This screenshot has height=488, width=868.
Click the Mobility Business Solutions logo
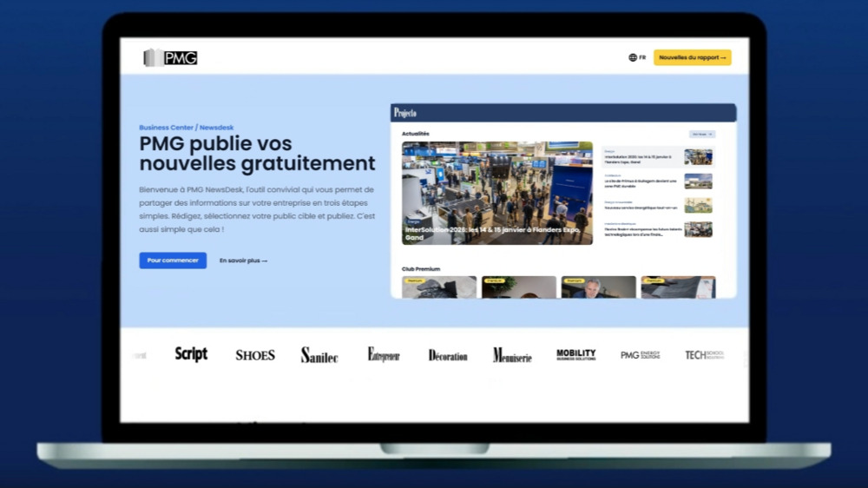pos(576,354)
